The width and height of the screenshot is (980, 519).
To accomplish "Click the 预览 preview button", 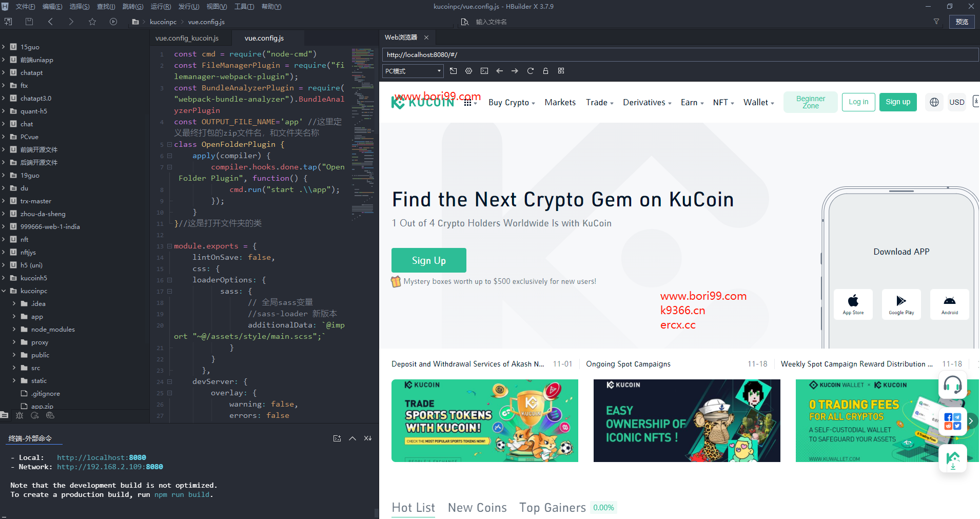I will [962, 22].
